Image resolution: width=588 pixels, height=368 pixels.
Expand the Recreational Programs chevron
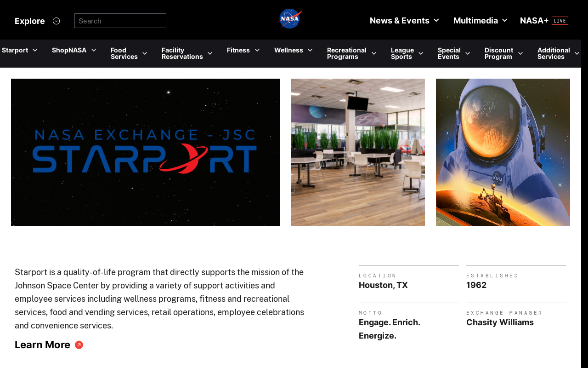pos(374,53)
